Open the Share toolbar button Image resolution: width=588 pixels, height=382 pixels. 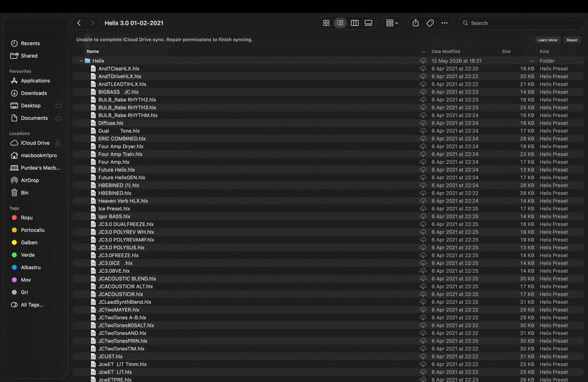click(416, 23)
